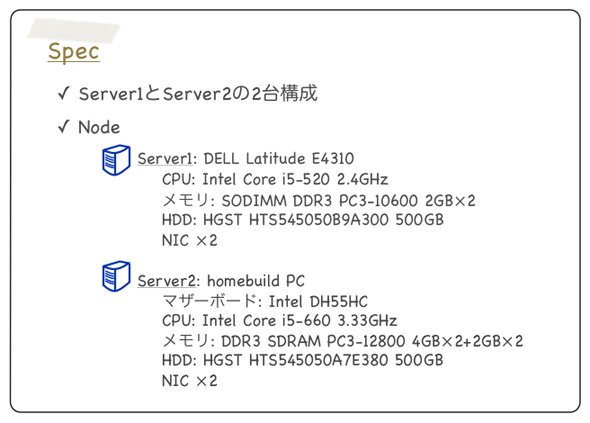Click the Server1とServer2の2台構成 bullet text
The width and height of the screenshot is (590, 423).
198,93
